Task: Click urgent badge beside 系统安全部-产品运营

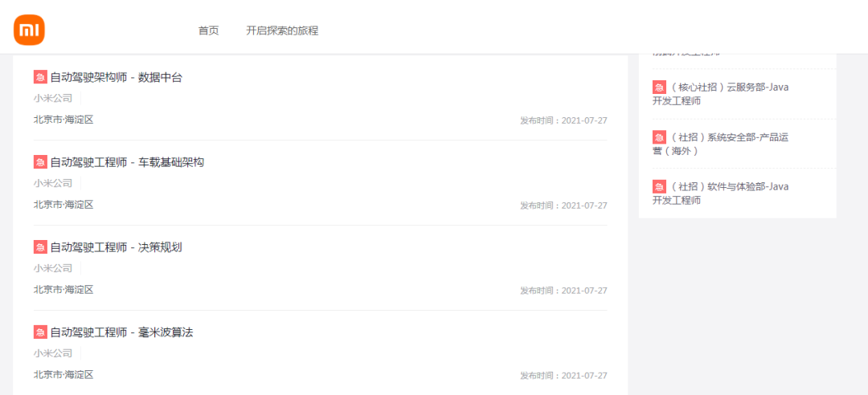Action: click(659, 137)
